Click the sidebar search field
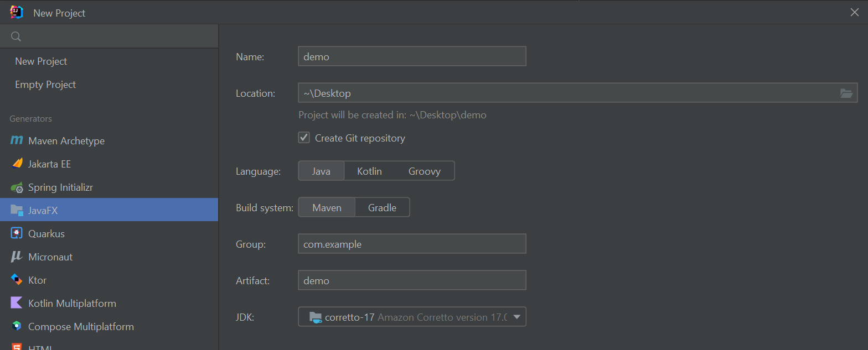868x350 pixels. pos(109,36)
